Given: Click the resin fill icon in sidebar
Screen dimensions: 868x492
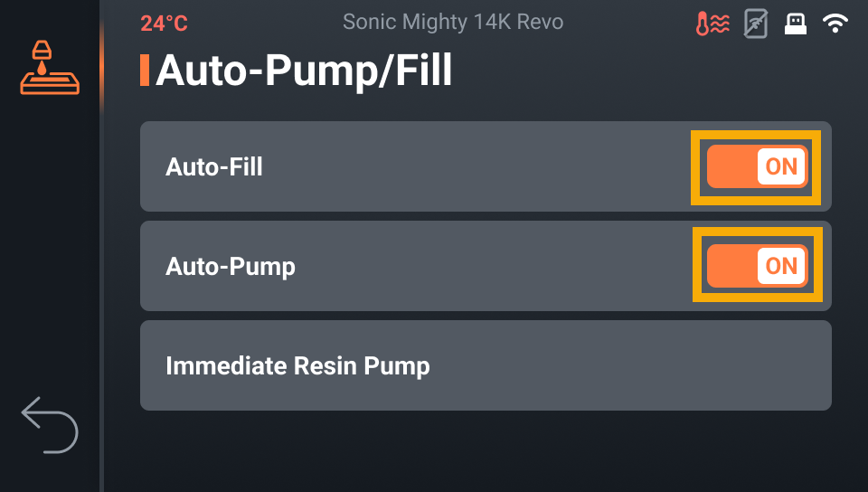Looking at the screenshot, I should pyautogui.click(x=50, y=68).
